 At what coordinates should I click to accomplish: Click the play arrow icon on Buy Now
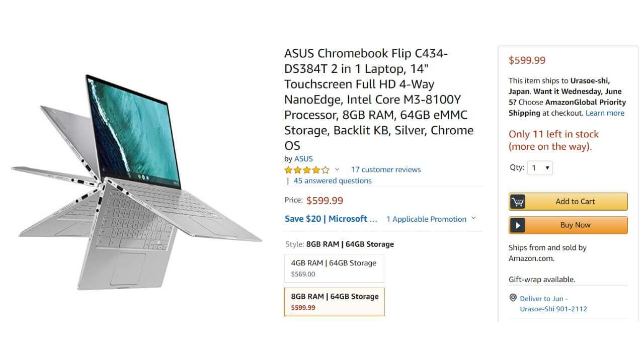(x=517, y=225)
